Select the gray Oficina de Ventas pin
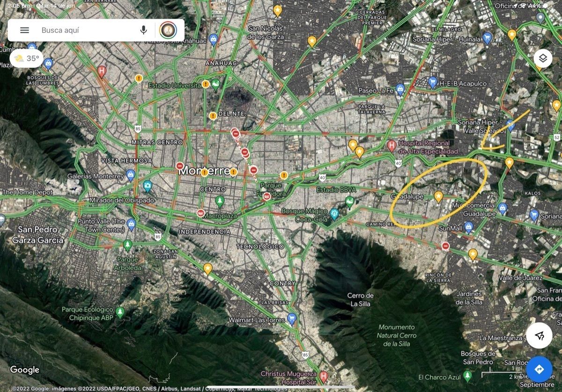The width and height of the screenshot is (562, 392). coord(540,18)
